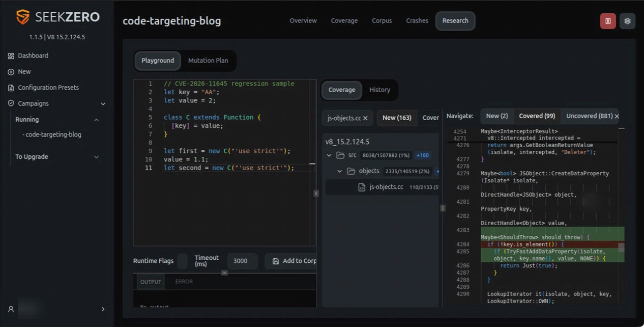644x327 pixels.
Task: Select the Navigate New (2) tab
Action: pos(497,116)
